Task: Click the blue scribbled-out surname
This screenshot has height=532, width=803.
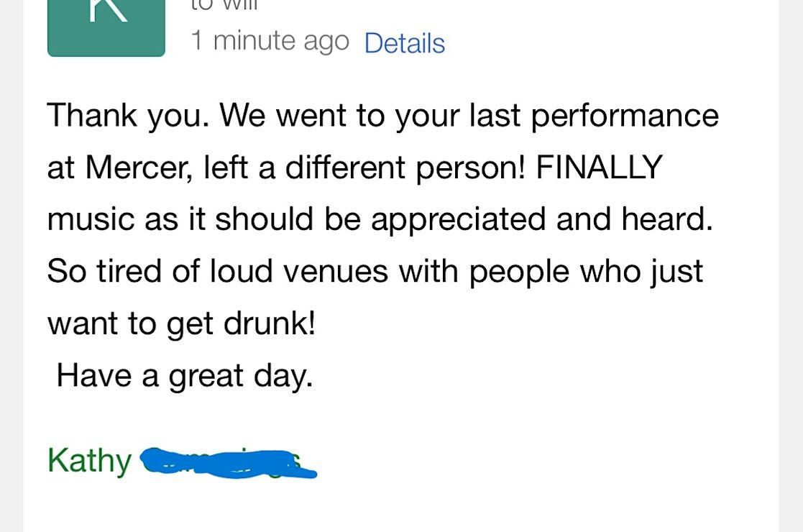Action: tap(229, 462)
